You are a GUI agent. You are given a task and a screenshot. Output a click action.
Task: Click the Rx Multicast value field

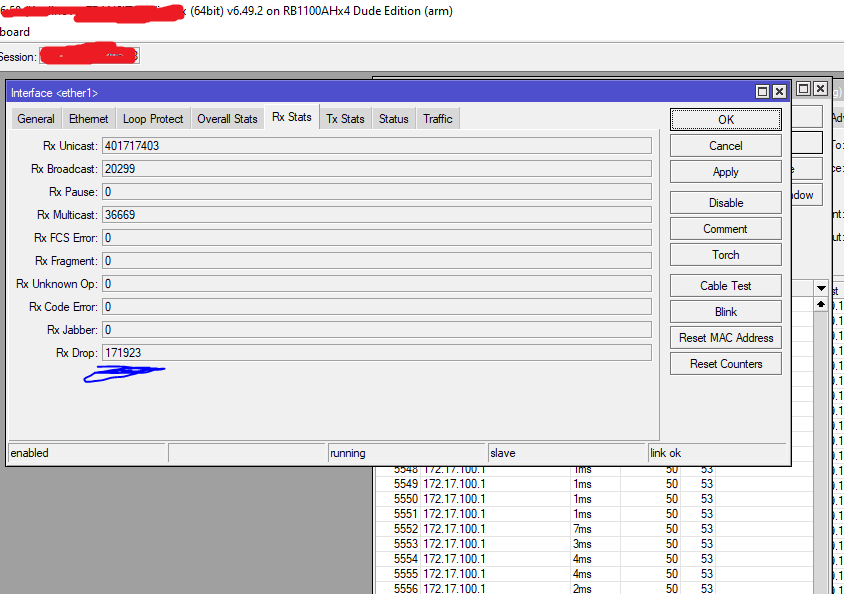[x=377, y=215]
